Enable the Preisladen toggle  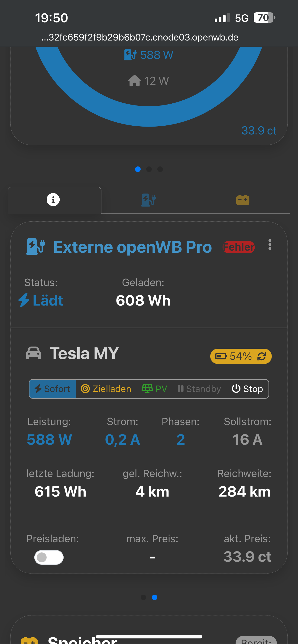[x=49, y=557]
